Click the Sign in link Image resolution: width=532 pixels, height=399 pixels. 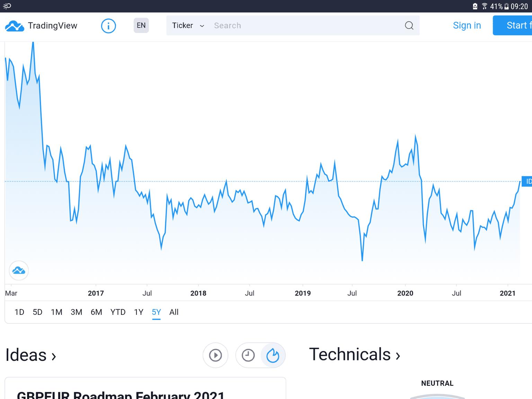tap(467, 26)
